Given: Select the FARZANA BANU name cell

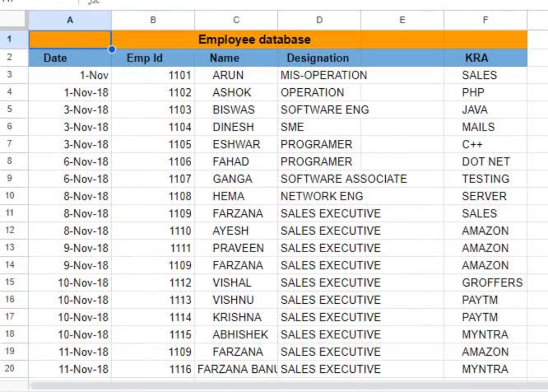Looking at the screenshot, I should click(236, 369).
